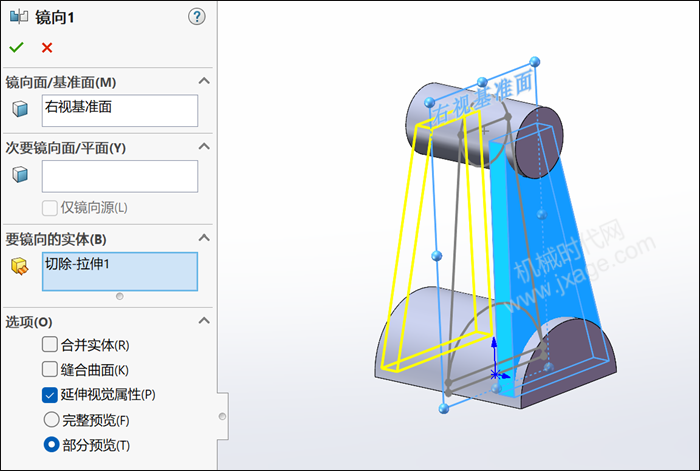Check the 缝合曲面 option

point(50,369)
